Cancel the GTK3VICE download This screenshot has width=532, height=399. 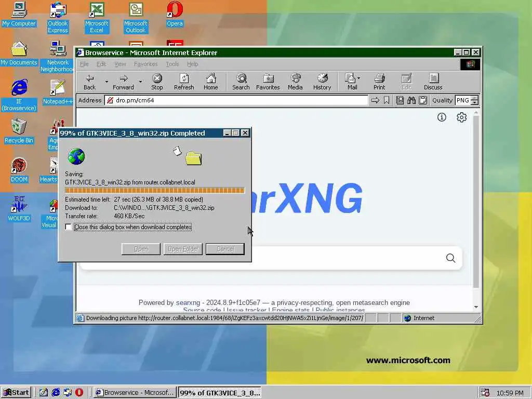click(225, 249)
